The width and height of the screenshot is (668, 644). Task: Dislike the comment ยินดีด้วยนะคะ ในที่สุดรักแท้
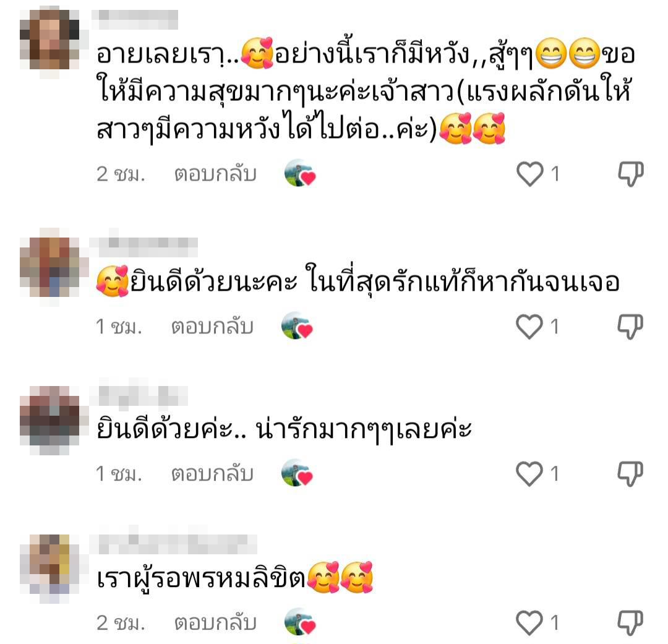pyautogui.click(x=630, y=327)
